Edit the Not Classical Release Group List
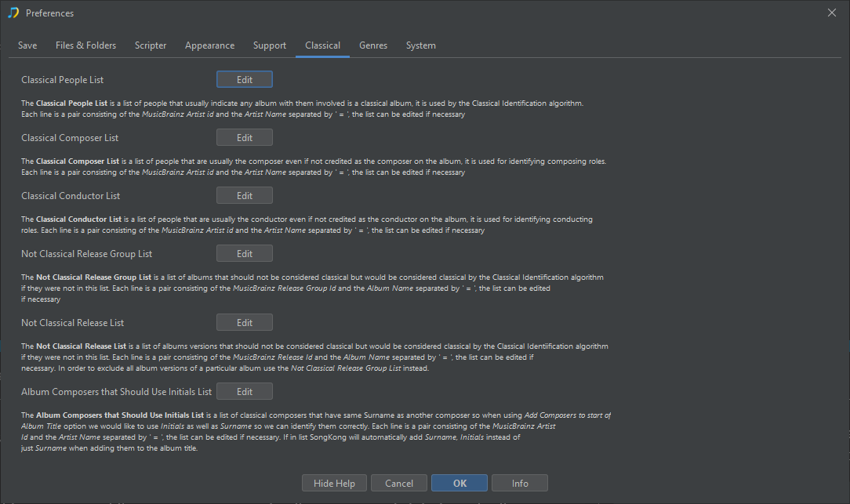 point(245,254)
